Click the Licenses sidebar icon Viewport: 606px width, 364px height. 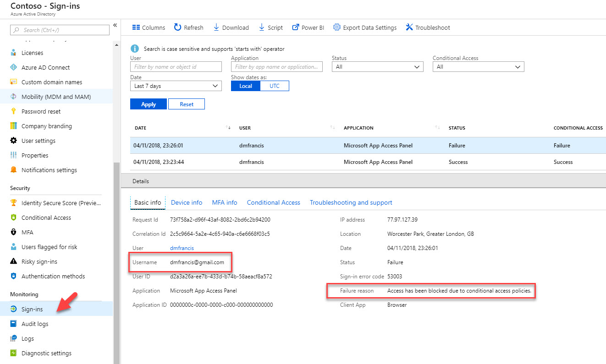[x=13, y=53]
